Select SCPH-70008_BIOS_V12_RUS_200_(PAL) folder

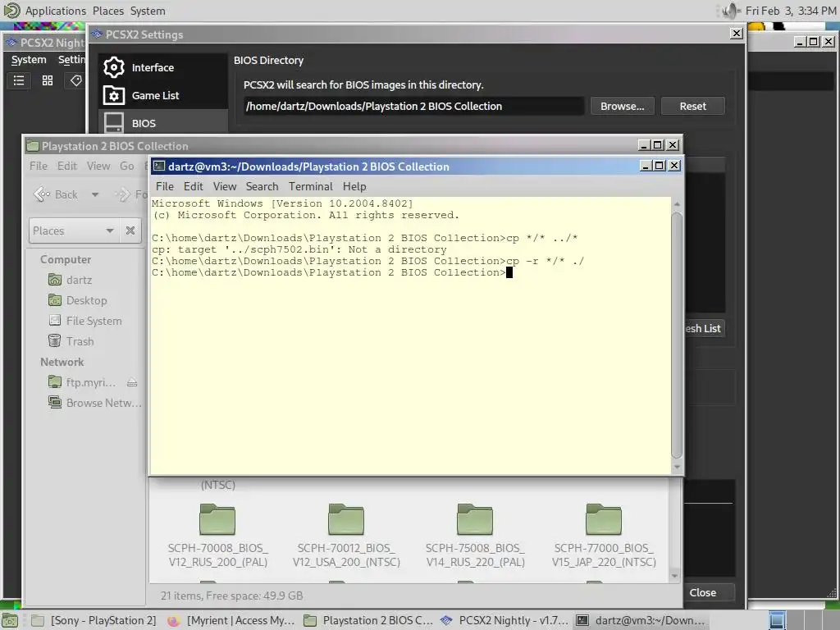point(217,536)
